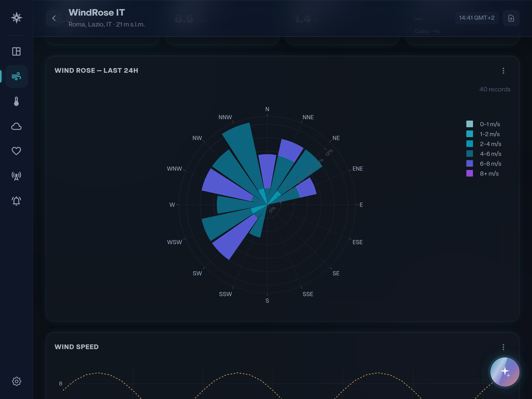This screenshot has height=399, width=532.
Task: Click the 14:41 GMT+2 time chip
Action: pos(477,18)
